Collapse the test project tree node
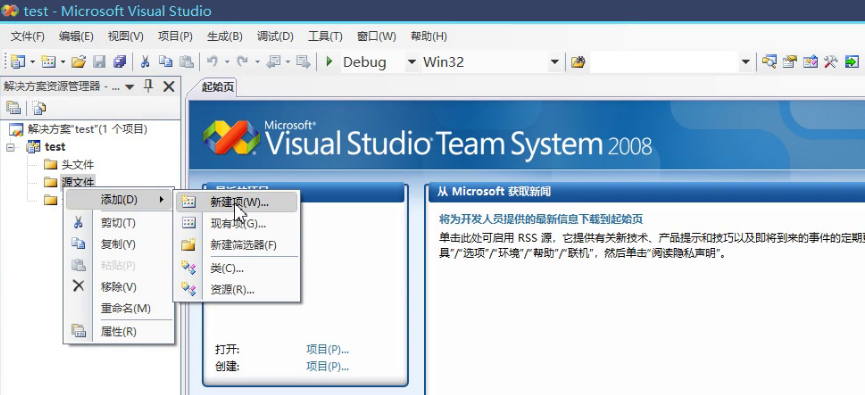865x395 pixels. [10, 147]
